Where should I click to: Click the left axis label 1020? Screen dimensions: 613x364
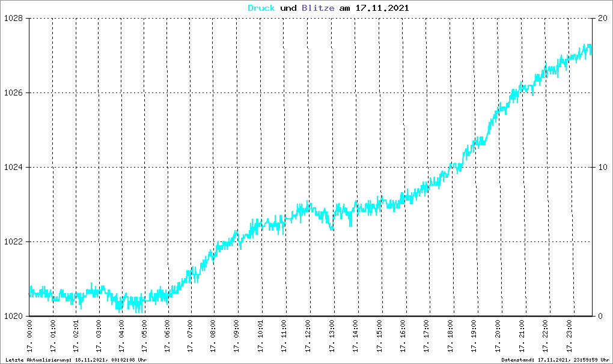[13, 317]
